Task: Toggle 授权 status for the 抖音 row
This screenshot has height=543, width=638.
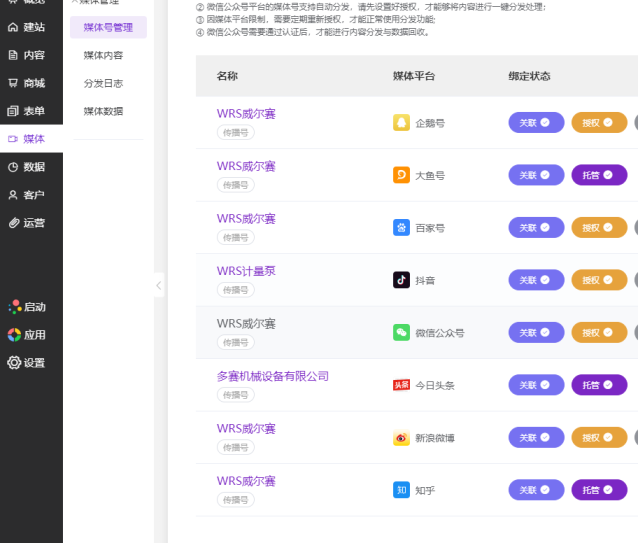Action: click(x=598, y=280)
